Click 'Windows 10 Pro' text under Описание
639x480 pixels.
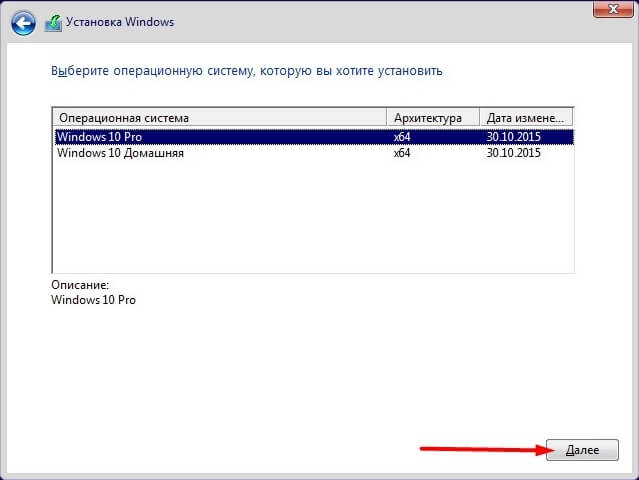(x=93, y=300)
